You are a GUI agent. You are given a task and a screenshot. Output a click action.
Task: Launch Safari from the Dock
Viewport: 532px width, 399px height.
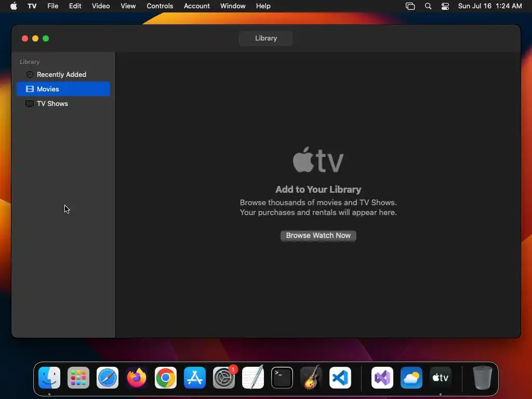point(108,378)
